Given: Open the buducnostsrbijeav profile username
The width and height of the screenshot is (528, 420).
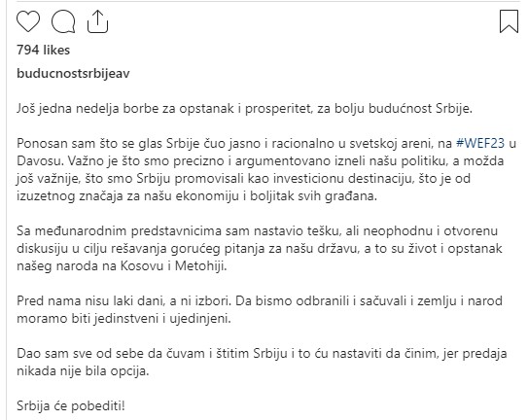Looking at the screenshot, I should [73, 74].
